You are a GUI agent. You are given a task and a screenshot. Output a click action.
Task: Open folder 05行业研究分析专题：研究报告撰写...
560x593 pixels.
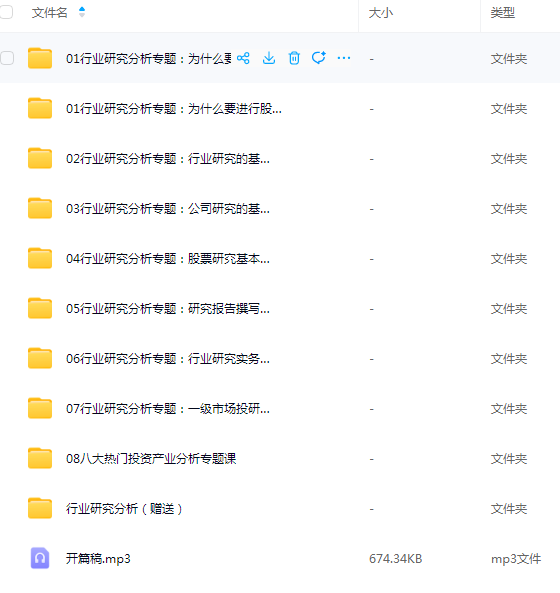(168, 309)
